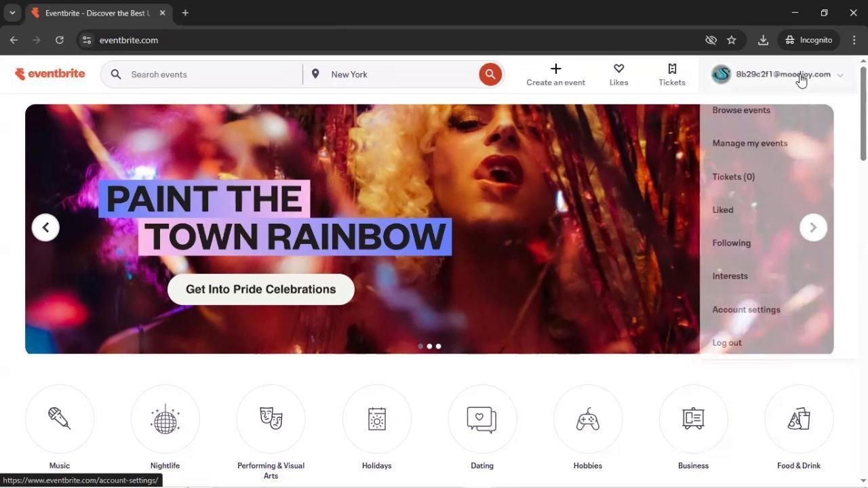Open Likes heart icon in header
The height and width of the screenshot is (488, 868).
[618, 69]
